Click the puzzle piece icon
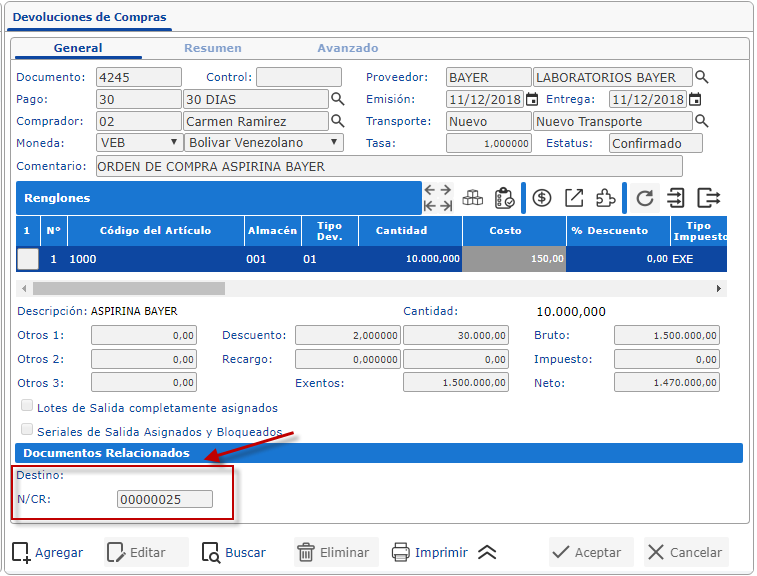This screenshot has width=757, height=576. coord(605,198)
